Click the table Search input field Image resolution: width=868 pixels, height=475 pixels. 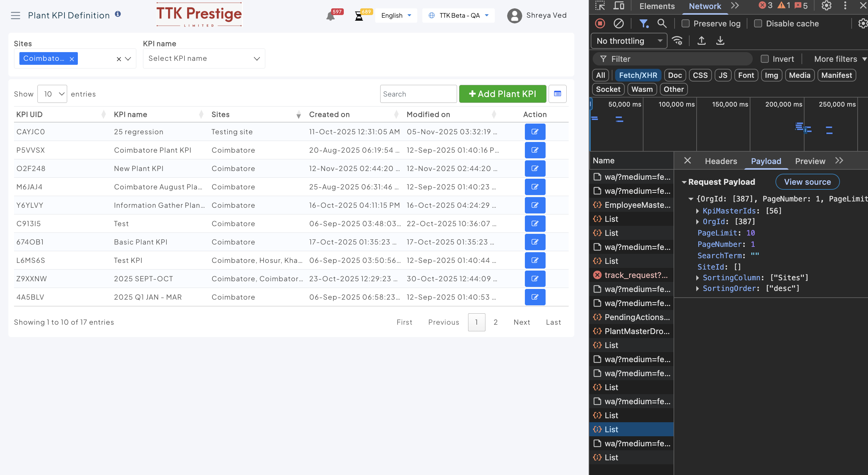coord(418,94)
